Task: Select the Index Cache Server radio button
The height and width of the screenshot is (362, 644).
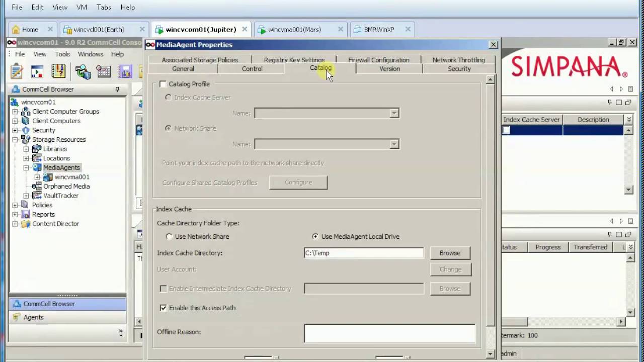Action: (168, 98)
